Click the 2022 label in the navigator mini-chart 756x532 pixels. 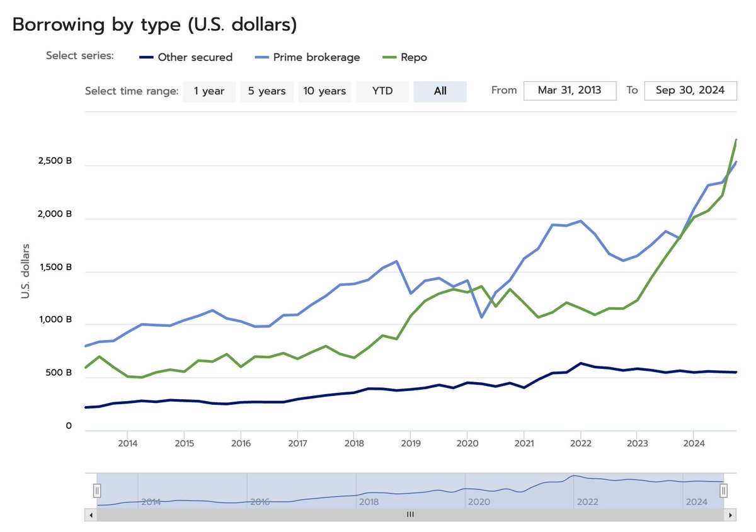587,502
